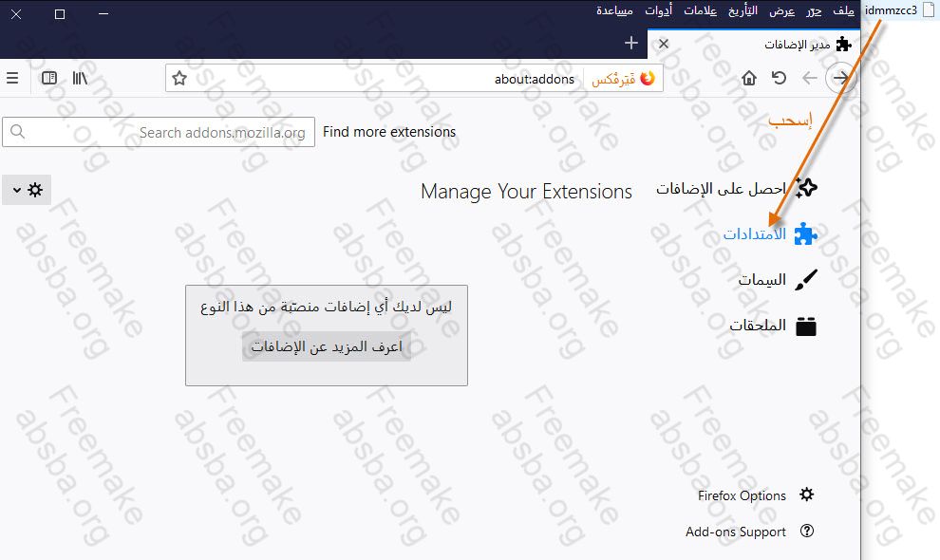Select the مدير الإضافات tab
Screen dimensions: 940x560
click(754, 43)
